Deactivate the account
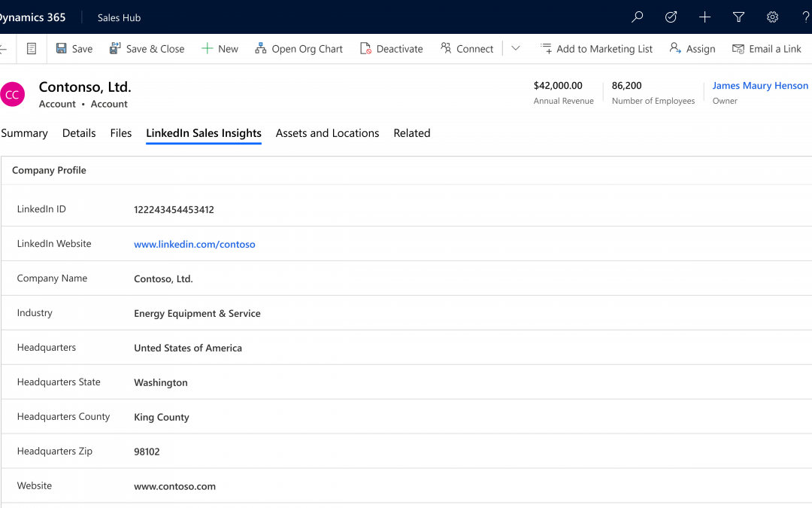The width and height of the screenshot is (812, 508). point(392,49)
